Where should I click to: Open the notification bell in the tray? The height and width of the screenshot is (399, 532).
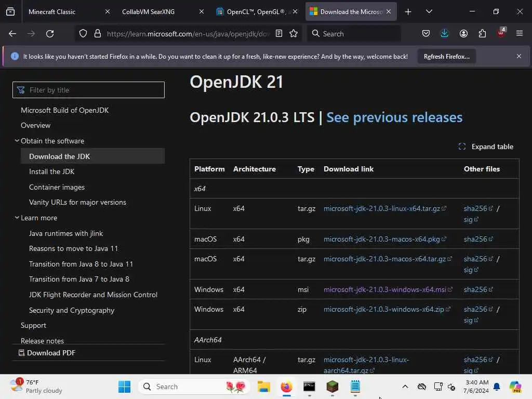click(x=497, y=387)
